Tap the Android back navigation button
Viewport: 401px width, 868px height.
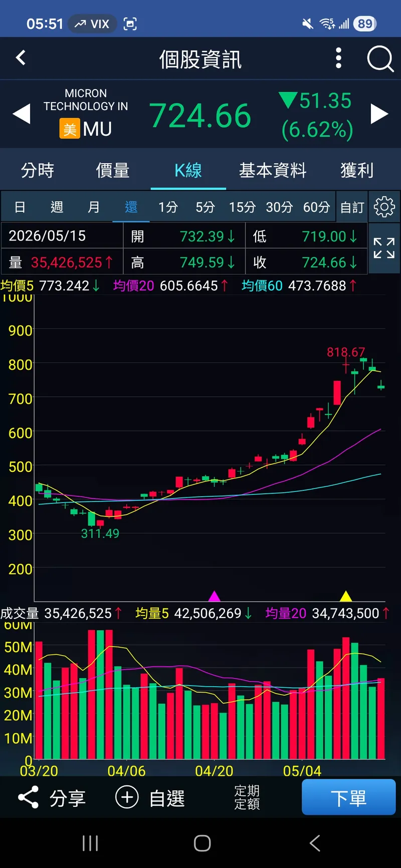point(315,843)
